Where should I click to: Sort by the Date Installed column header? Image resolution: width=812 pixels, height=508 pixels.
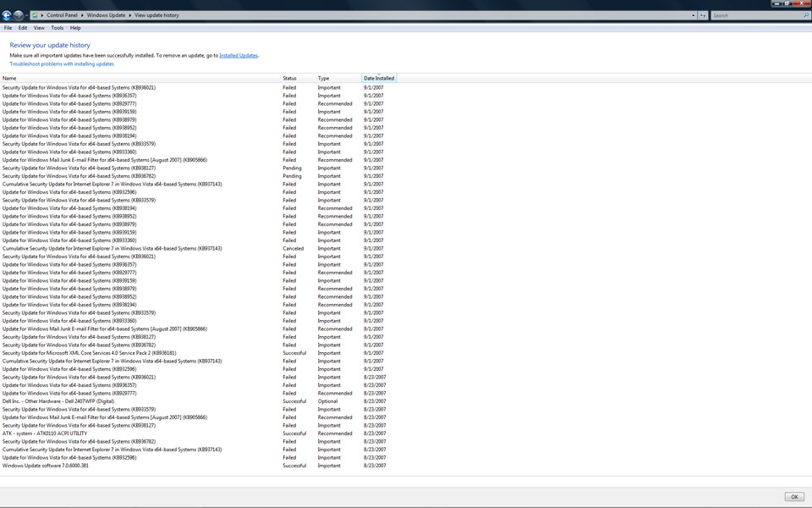(x=379, y=78)
